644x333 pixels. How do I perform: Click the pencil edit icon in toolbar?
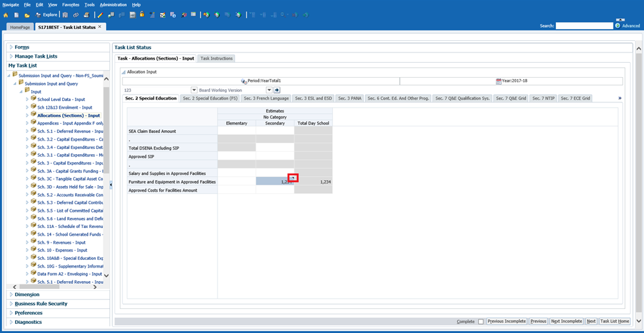point(99,15)
